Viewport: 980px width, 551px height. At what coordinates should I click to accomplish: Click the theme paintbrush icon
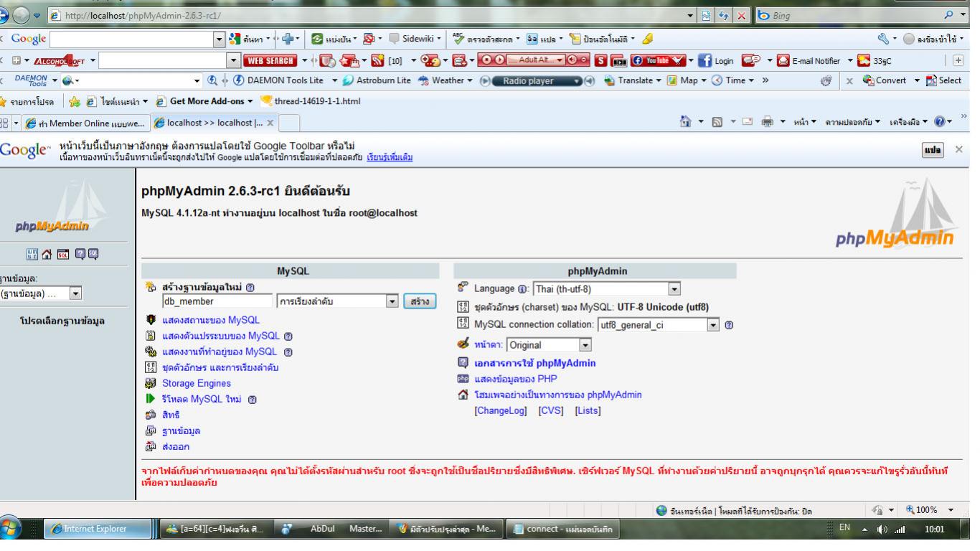tap(463, 344)
